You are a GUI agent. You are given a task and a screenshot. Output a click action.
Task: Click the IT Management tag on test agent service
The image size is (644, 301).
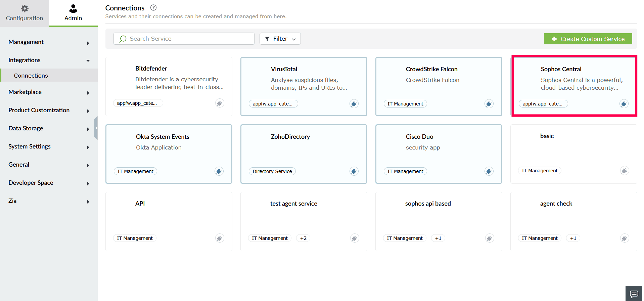pos(270,238)
